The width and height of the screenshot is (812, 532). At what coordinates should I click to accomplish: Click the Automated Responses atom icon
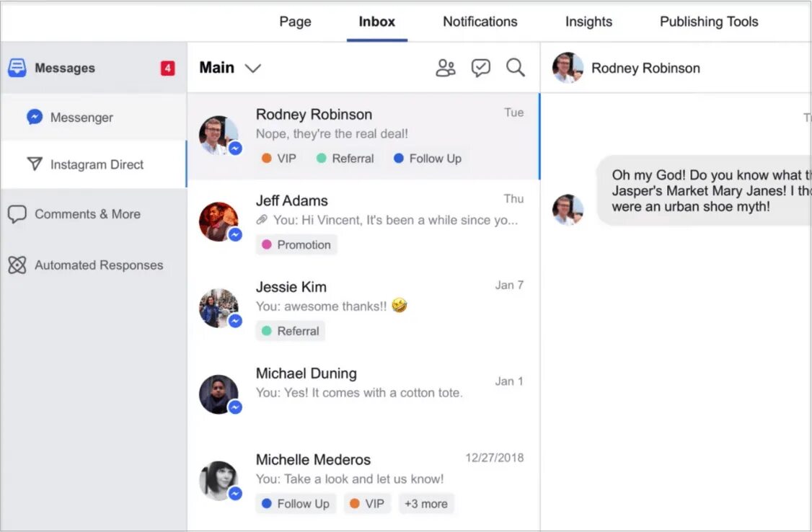pos(17,265)
